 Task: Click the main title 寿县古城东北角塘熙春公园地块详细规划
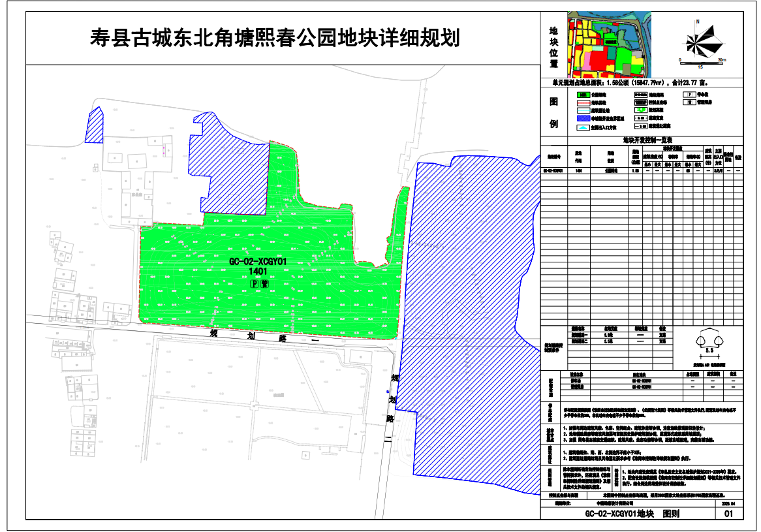point(273,38)
